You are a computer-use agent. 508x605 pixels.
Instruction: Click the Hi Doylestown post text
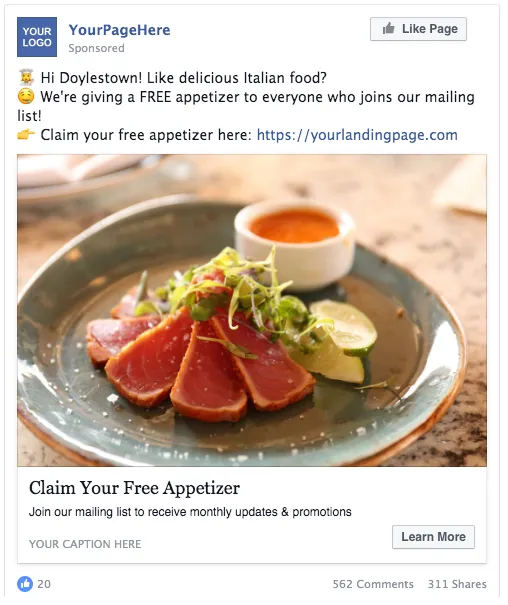184,78
